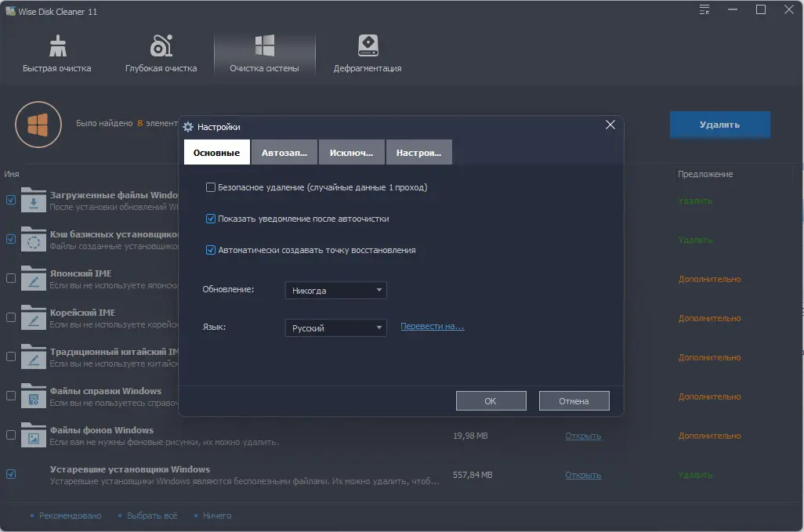Open the Язык dropdown set to Русский
The width and height of the screenshot is (804, 532).
point(336,328)
